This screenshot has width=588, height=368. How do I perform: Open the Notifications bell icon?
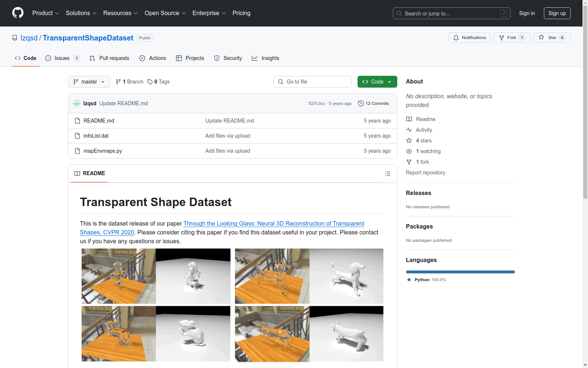tap(456, 37)
